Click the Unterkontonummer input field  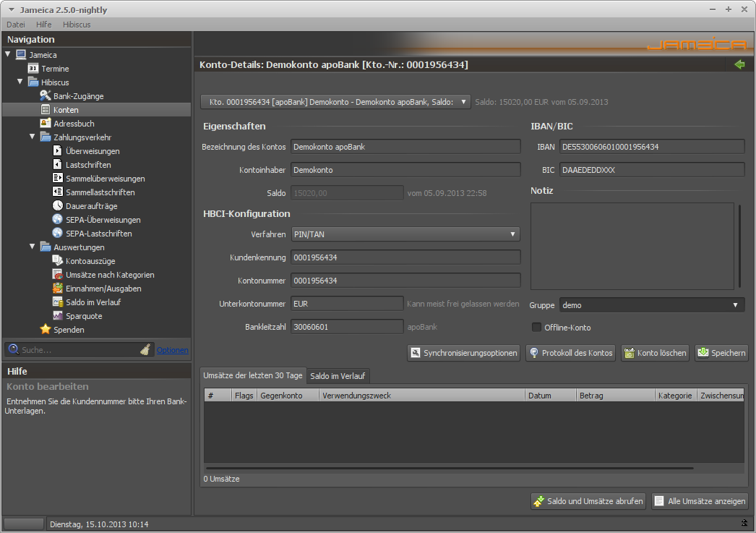tap(347, 304)
